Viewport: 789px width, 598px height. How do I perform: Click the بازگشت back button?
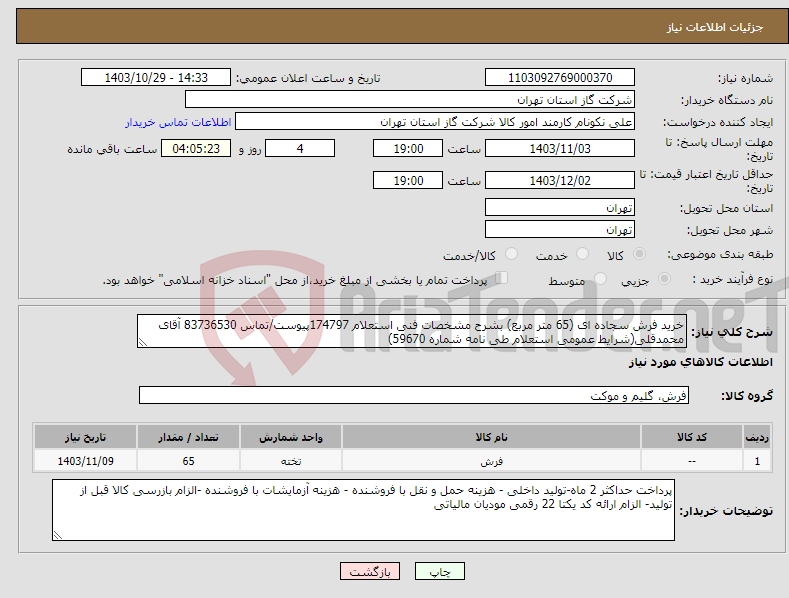[x=370, y=571]
